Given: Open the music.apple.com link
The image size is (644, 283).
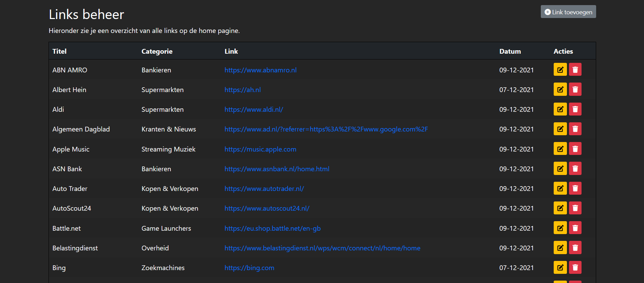Looking at the screenshot, I should 260,149.
